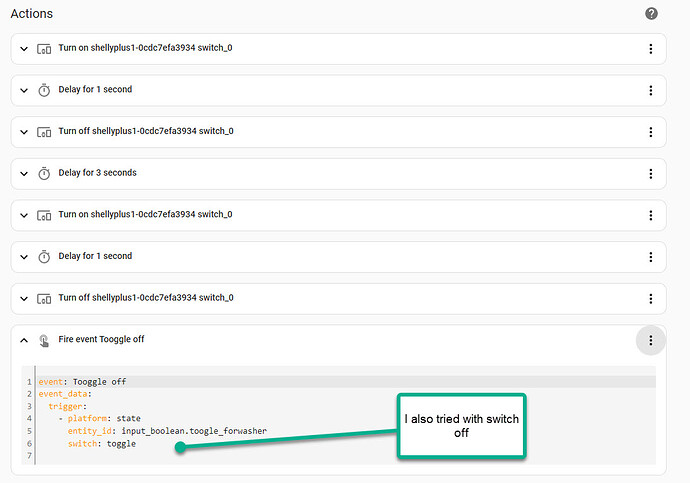Expand the first 'Delay for 1 second' action
This screenshot has width=690, height=483.
(24, 91)
